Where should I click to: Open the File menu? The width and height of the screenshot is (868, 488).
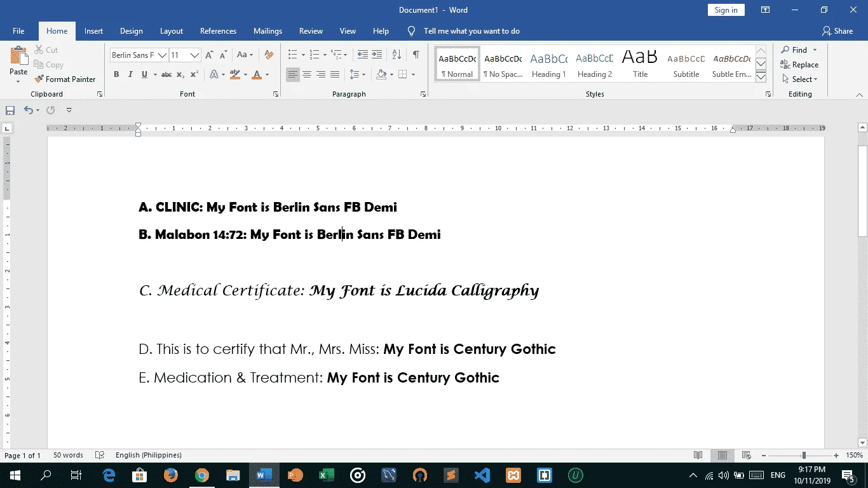point(18,31)
